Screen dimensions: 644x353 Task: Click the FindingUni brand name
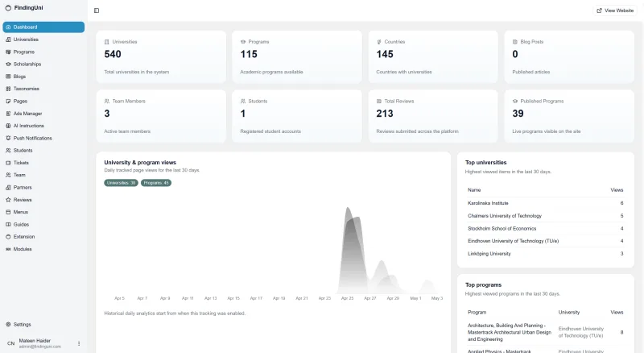(x=28, y=8)
